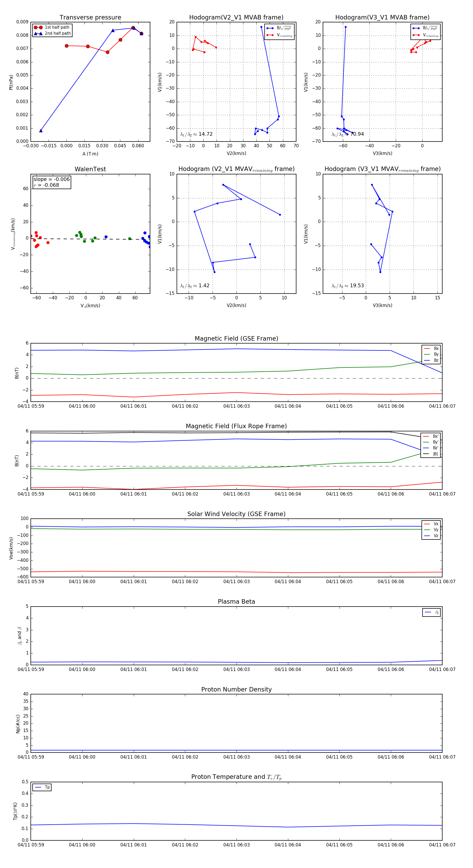The width and height of the screenshot is (473, 868).
Task: Select the 'Vy' legend entry
Action: pos(431,530)
